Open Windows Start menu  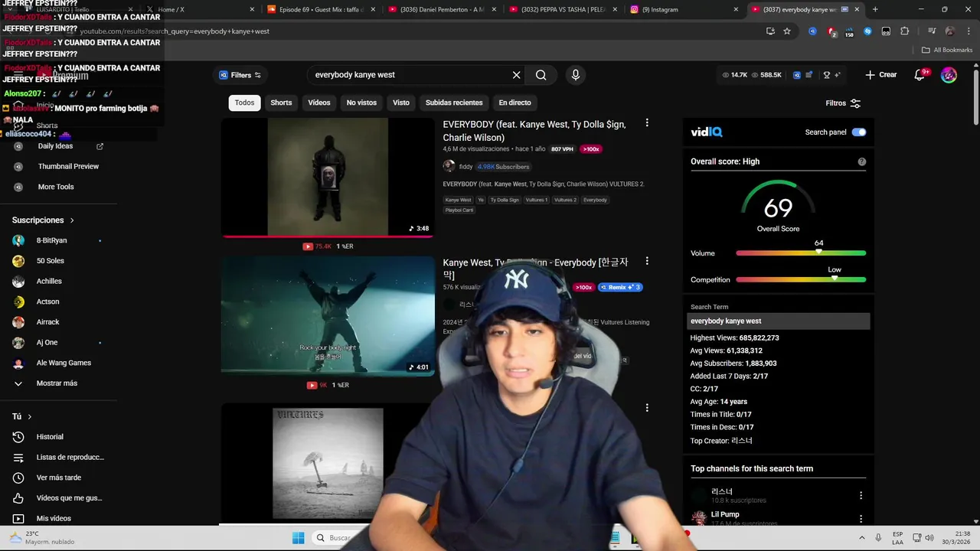click(x=299, y=538)
